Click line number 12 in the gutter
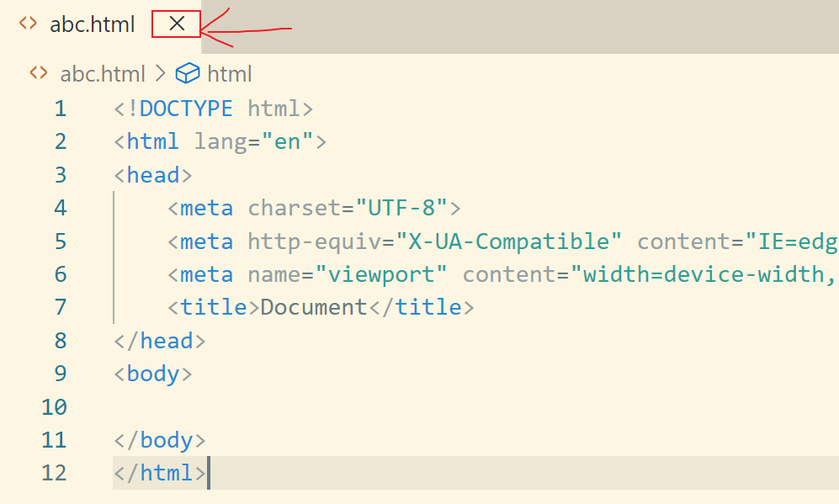The image size is (839, 504). 54,473
